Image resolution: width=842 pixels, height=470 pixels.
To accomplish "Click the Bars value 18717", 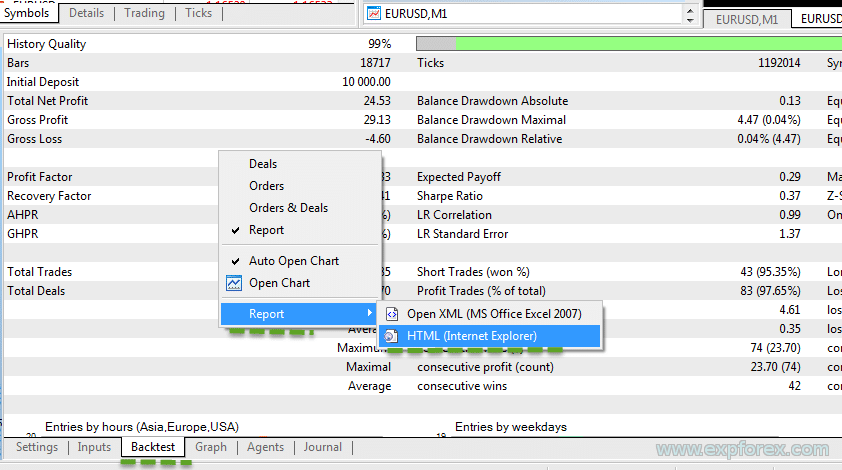I will [375, 63].
